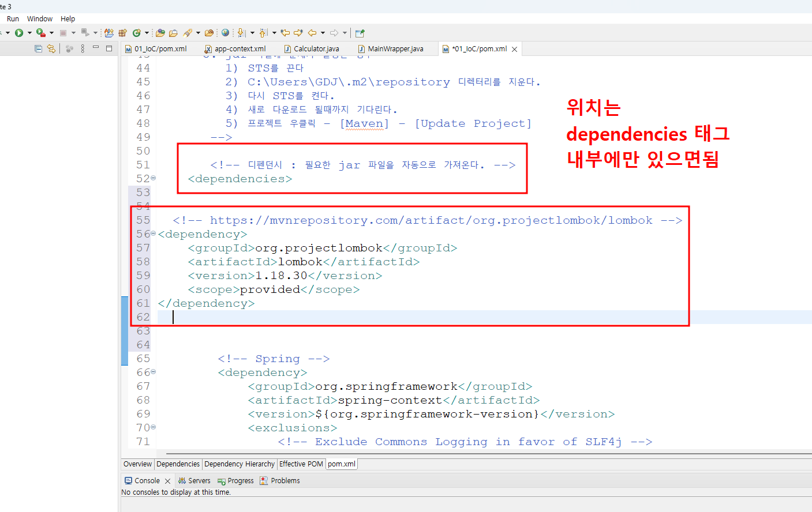Click the Next Edit Location icon
The height and width of the screenshot is (512, 812).
(x=298, y=33)
